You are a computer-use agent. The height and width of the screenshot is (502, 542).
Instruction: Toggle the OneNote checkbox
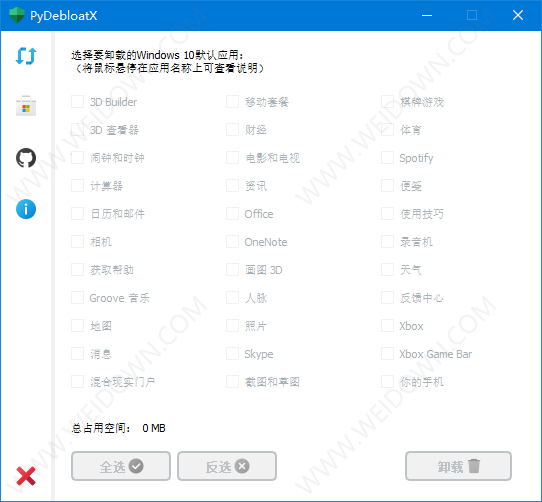pos(232,242)
